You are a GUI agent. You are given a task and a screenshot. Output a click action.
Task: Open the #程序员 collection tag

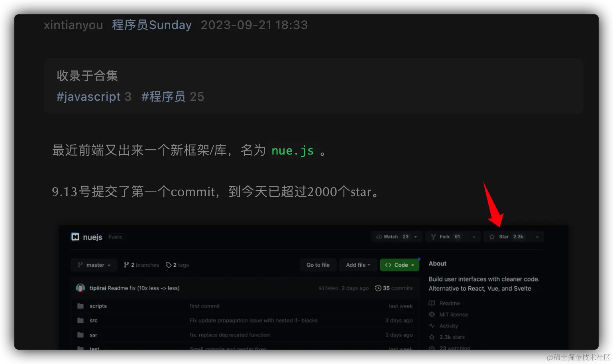pyautogui.click(x=163, y=97)
